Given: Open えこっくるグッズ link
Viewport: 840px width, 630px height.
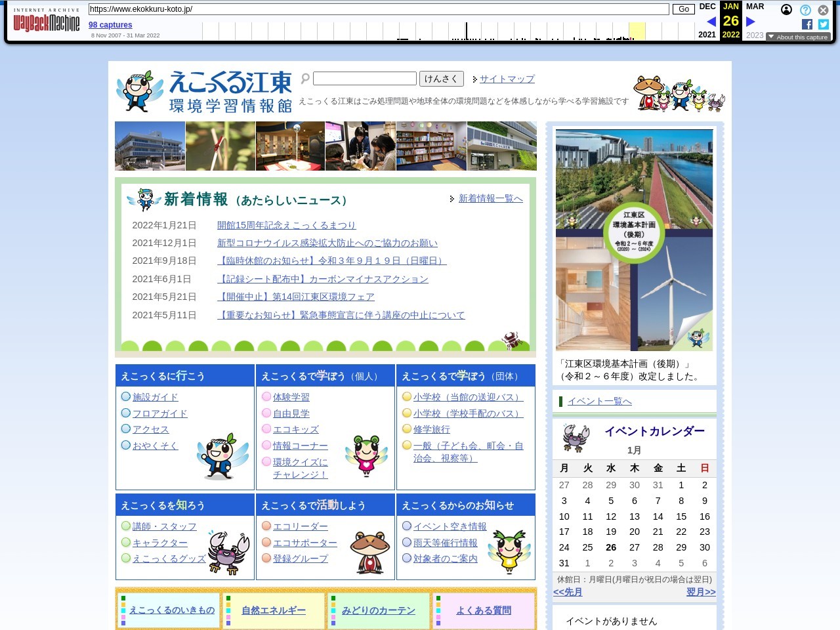Looking at the screenshot, I should (x=169, y=558).
